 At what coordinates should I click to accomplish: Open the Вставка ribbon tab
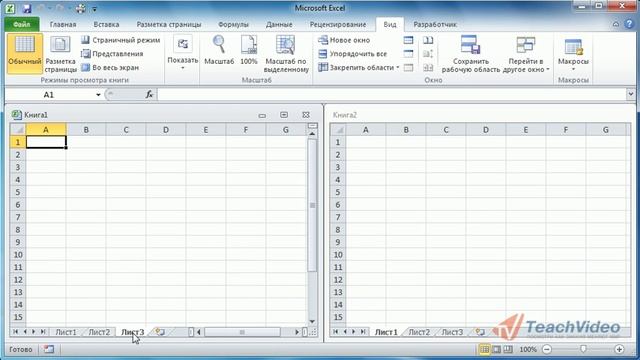point(106,24)
